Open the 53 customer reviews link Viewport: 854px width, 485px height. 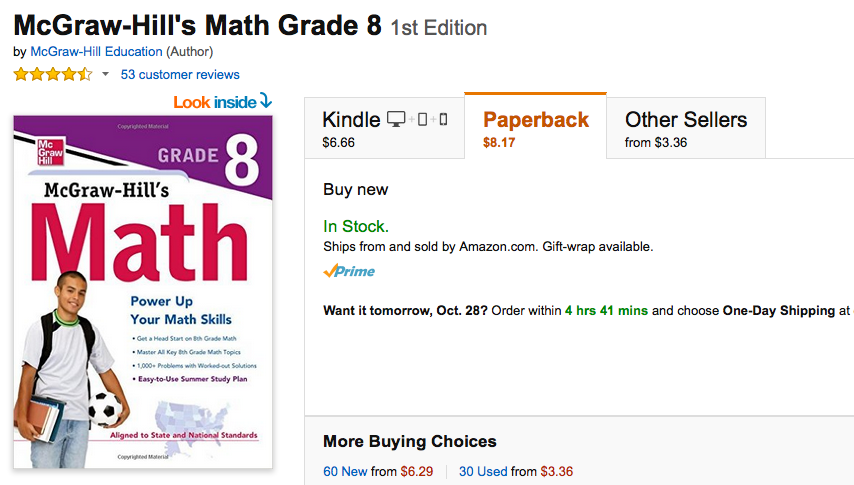pyautogui.click(x=180, y=75)
